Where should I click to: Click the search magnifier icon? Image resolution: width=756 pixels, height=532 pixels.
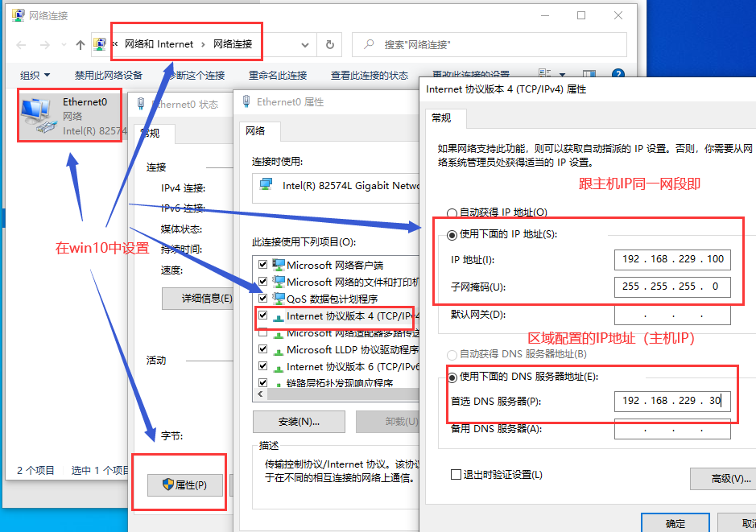[x=369, y=44]
